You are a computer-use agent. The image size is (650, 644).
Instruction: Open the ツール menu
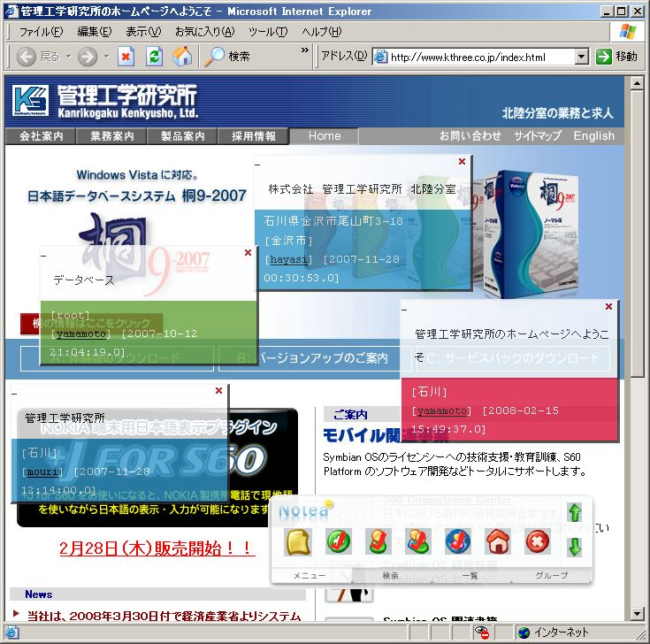267,32
